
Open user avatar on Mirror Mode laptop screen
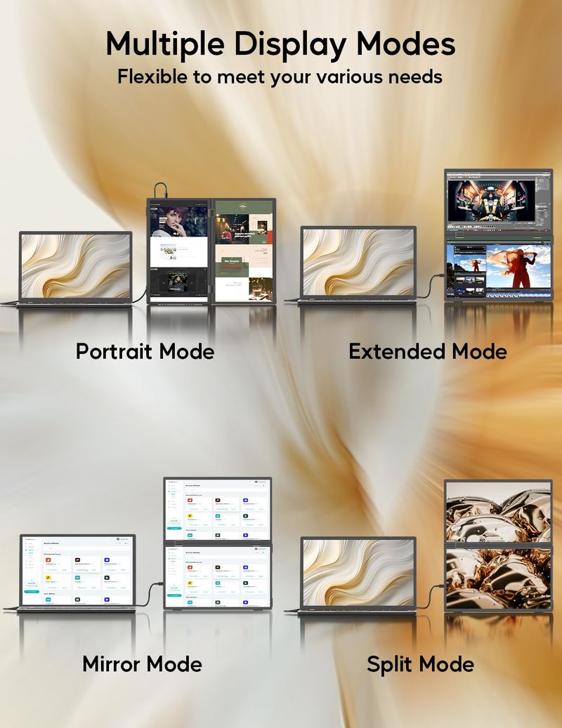click(118, 539)
